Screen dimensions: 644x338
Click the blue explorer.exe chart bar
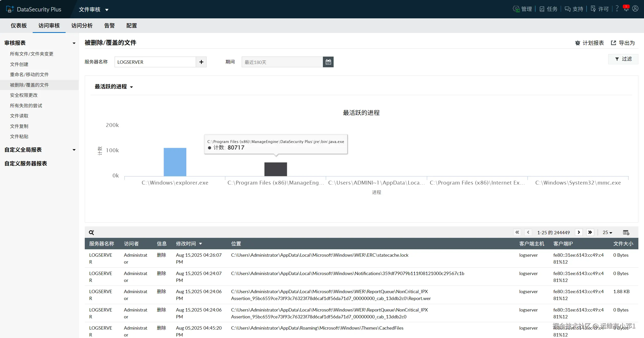coord(175,162)
